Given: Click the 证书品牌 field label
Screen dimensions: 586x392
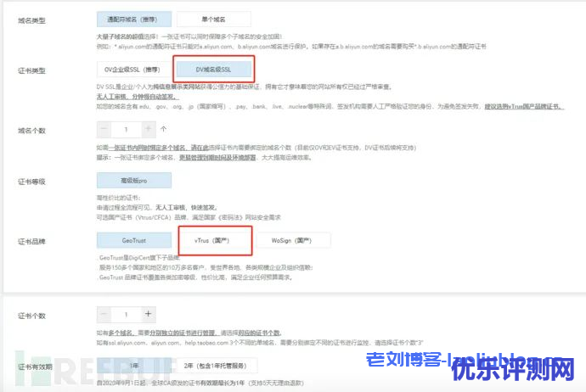Looking at the screenshot, I should (x=31, y=242).
